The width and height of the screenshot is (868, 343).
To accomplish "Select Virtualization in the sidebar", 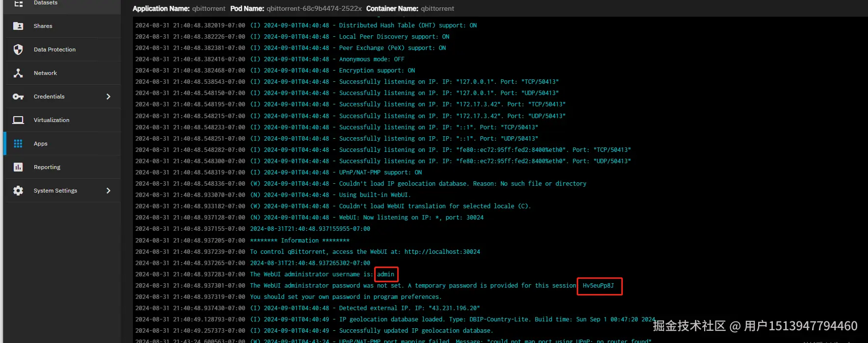I will [51, 120].
